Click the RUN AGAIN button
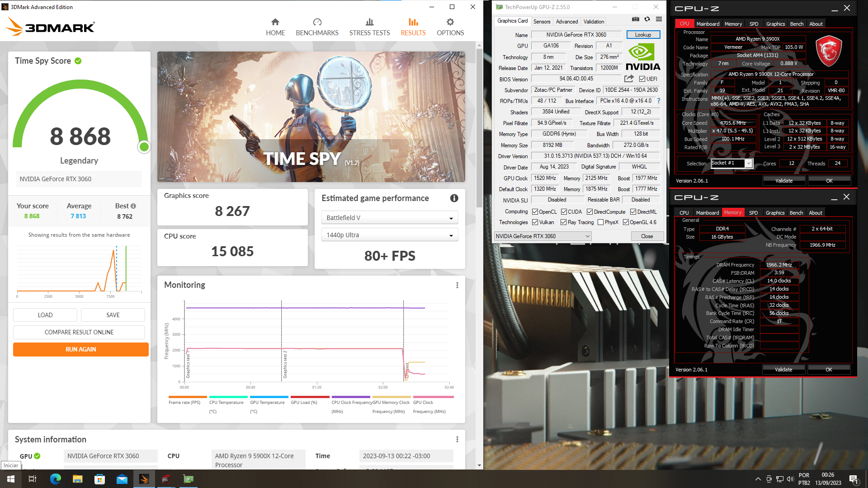Screen dimensions: 868x488 80,349
